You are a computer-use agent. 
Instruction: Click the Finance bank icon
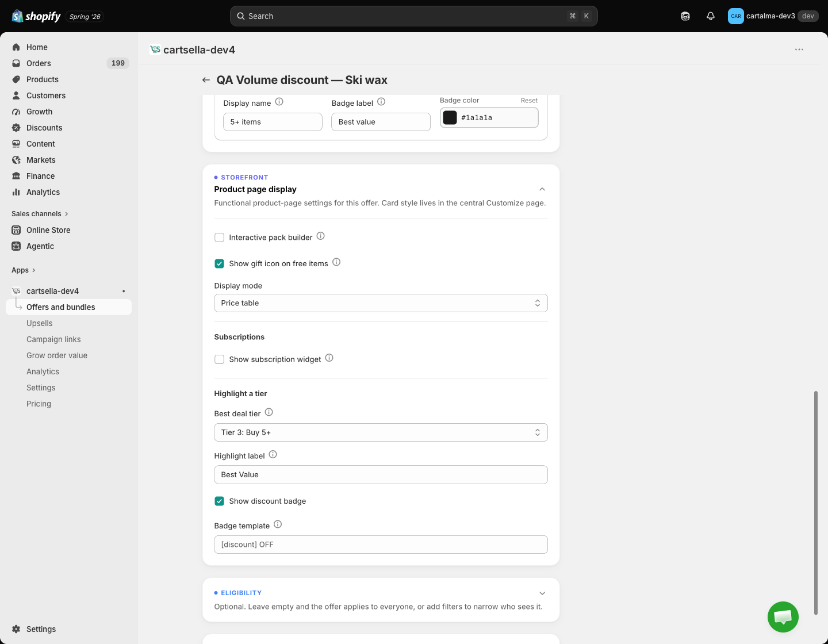click(16, 176)
